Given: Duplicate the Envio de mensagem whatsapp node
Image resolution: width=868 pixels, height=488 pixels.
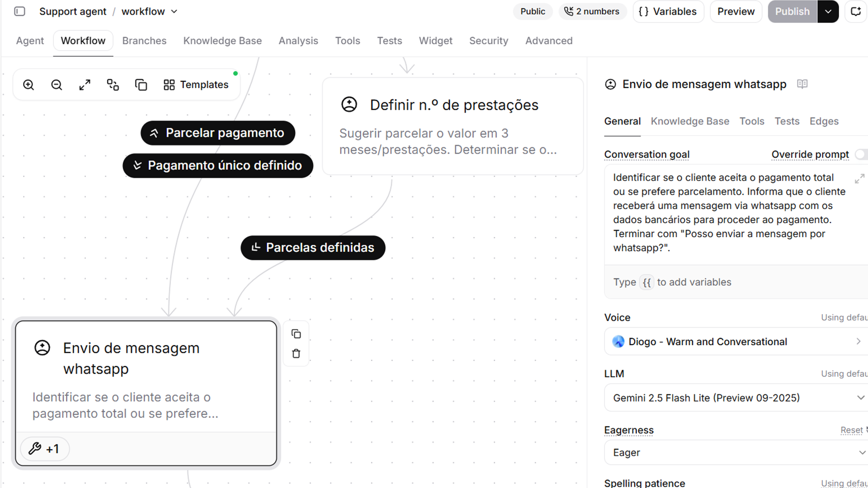Looking at the screenshot, I should click(x=296, y=334).
